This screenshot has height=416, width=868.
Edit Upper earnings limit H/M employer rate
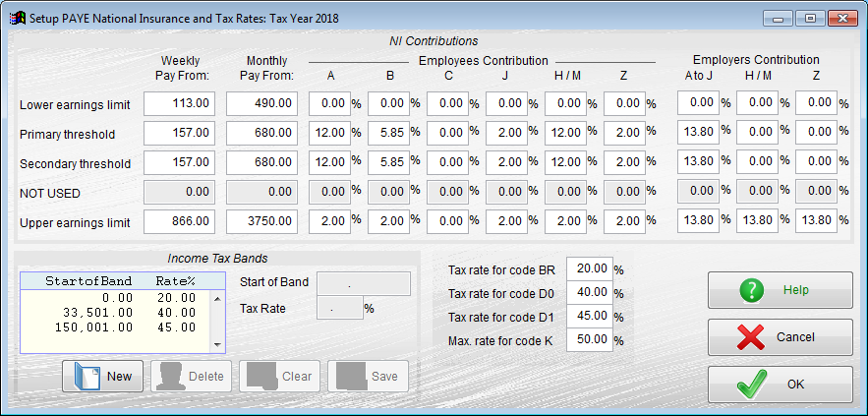pyautogui.click(x=757, y=220)
